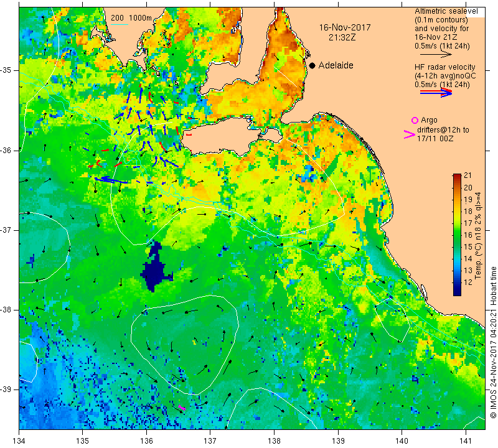Click the dark red top of the color bar
Image resolution: width=498 pixels, height=448 pixels.
click(457, 177)
